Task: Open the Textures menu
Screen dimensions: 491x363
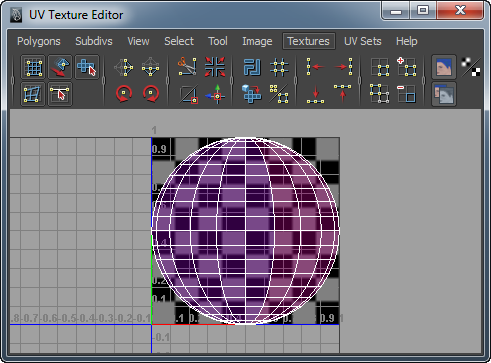Action: coord(308,41)
